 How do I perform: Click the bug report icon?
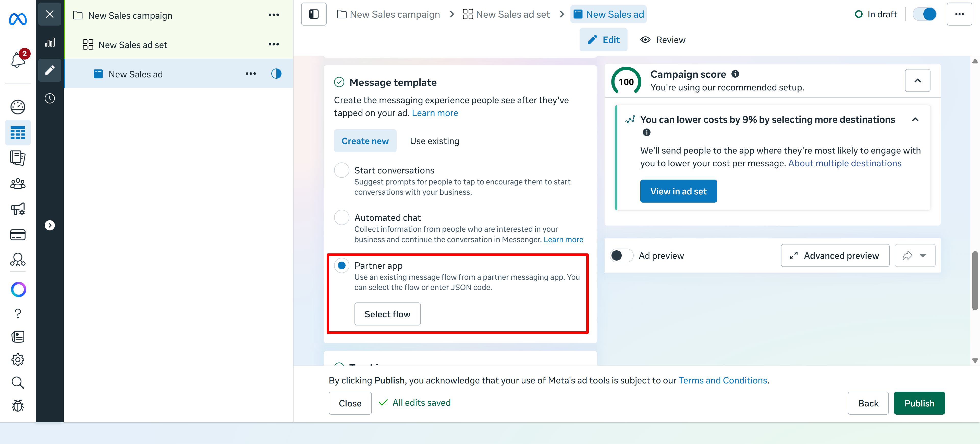pyautogui.click(x=18, y=405)
